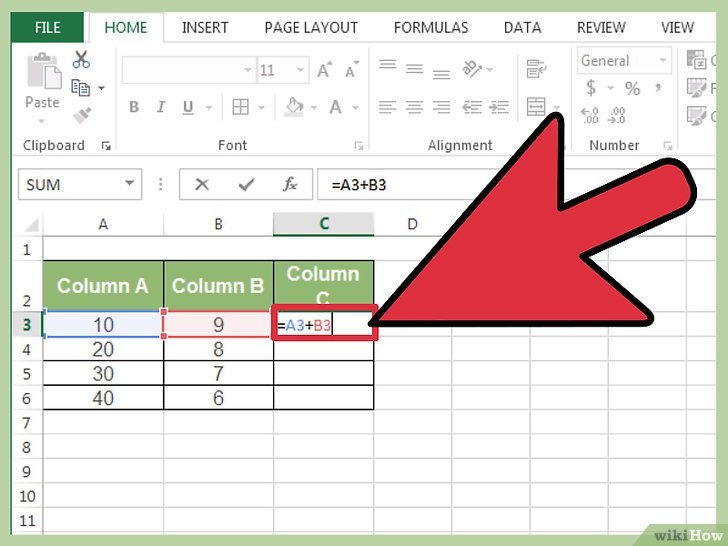Switch to the DATA tab
728x546 pixels.
(x=522, y=28)
